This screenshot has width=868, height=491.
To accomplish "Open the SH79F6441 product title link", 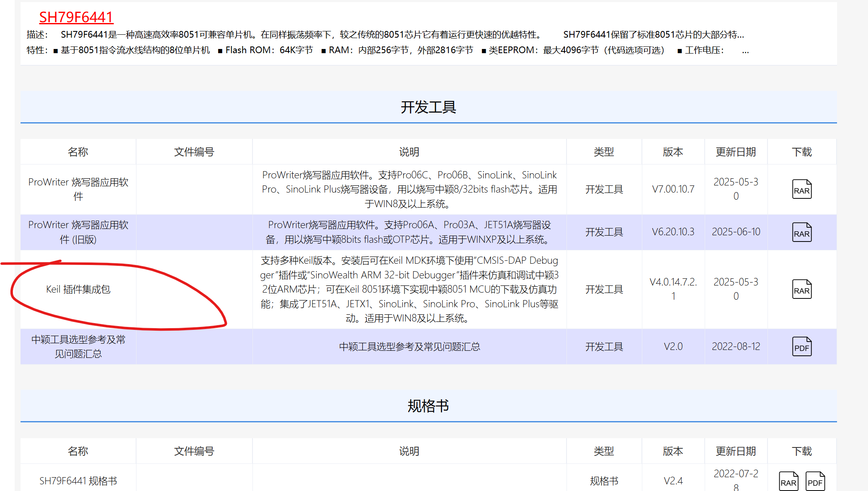I will (x=76, y=17).
